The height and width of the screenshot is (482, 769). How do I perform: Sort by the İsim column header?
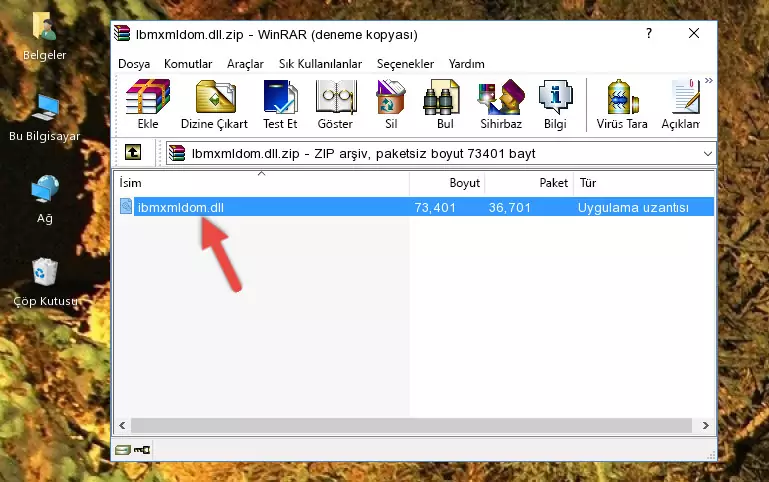click(x=262, y=183)
